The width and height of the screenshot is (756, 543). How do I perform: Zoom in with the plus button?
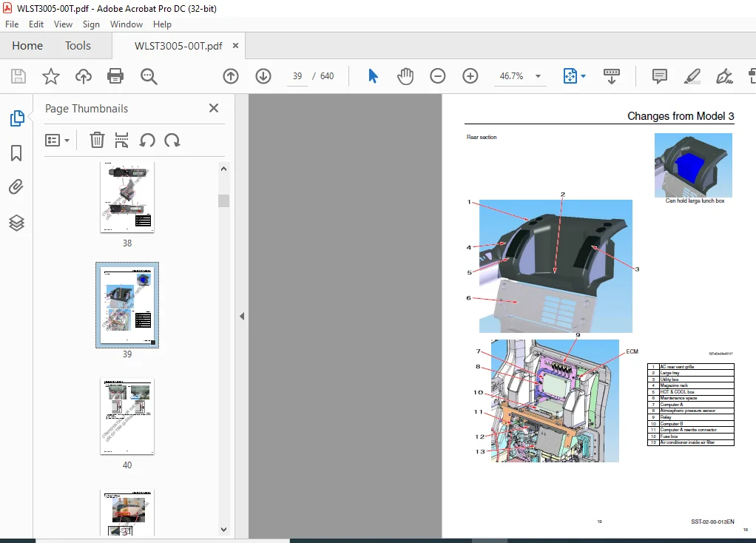[470, 76]
